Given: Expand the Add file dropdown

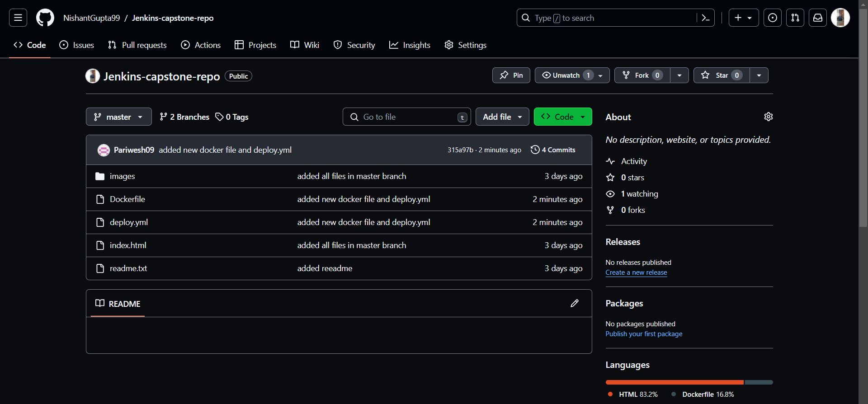Looking at the screenshot, I should pos(502,117).
